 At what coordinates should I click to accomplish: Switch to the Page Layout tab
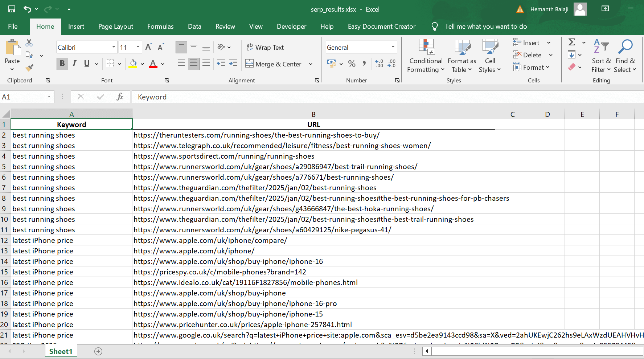tap(116, 26)
